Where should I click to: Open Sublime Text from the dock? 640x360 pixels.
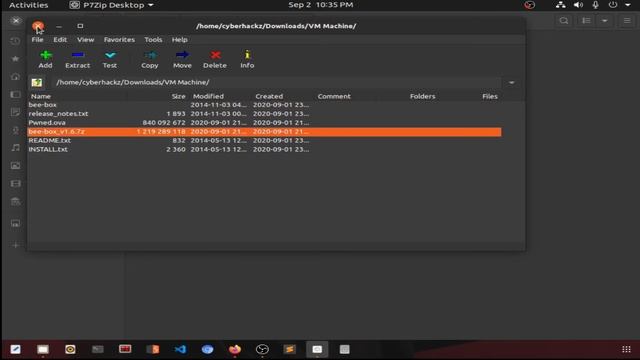289,349
